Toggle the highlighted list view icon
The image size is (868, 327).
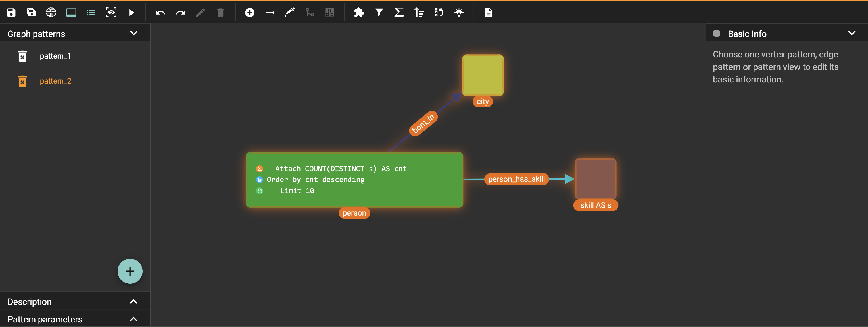click(91, 13)
